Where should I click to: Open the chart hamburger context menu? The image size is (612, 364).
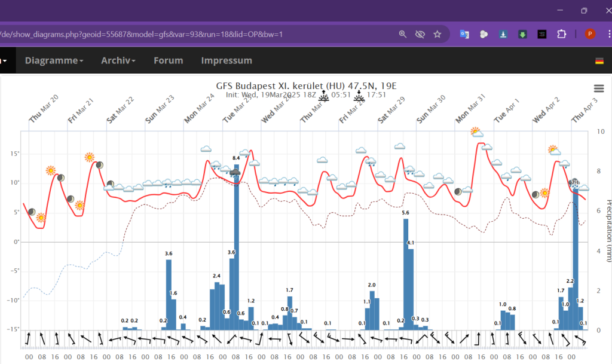(x=598, y=88)
